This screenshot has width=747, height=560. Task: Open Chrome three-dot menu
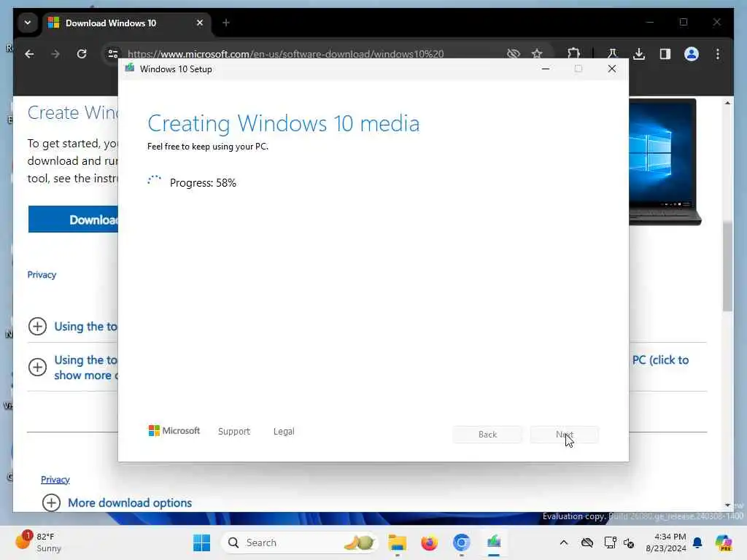[x=718, y=54]
